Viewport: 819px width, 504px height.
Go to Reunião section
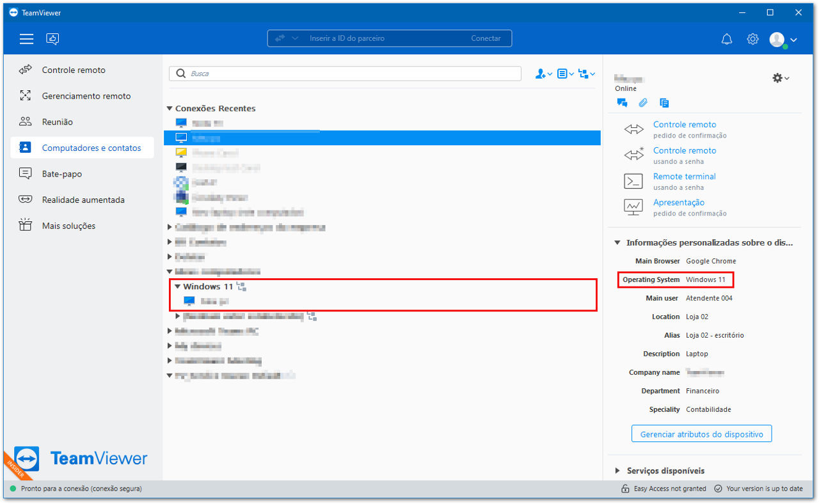(82, 122)
